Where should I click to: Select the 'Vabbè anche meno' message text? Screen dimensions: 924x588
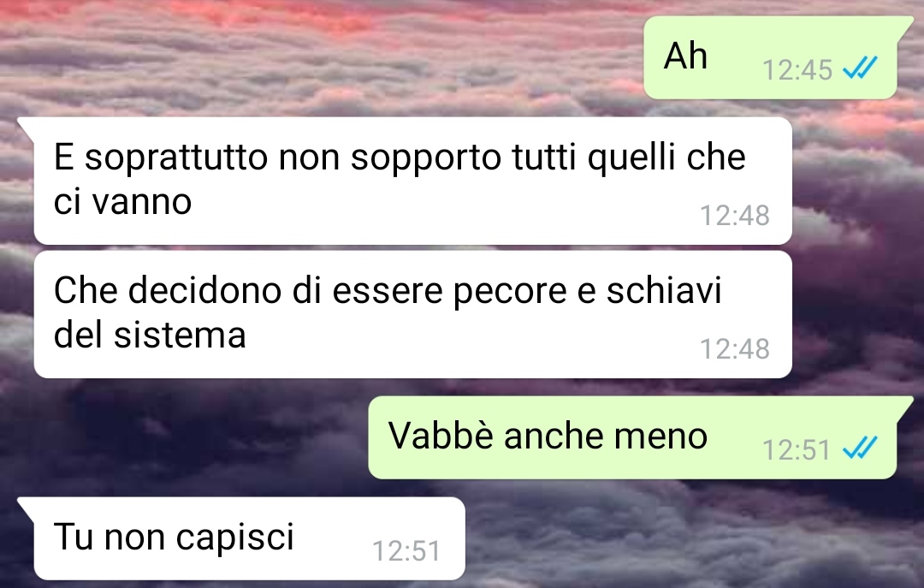tap(548, 436)
